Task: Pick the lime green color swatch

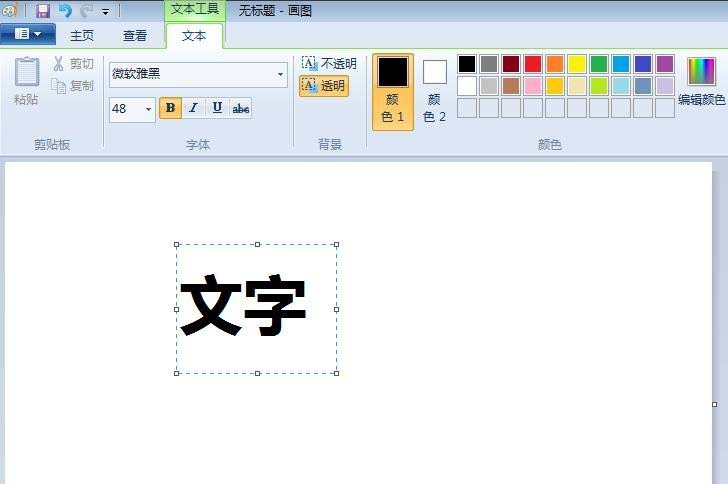Action: 599,86
